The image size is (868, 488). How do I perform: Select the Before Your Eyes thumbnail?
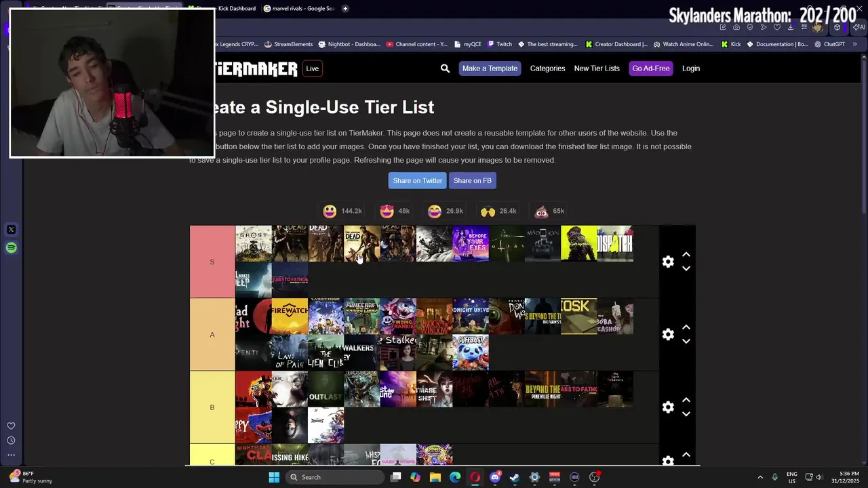(x=471, y=243)
